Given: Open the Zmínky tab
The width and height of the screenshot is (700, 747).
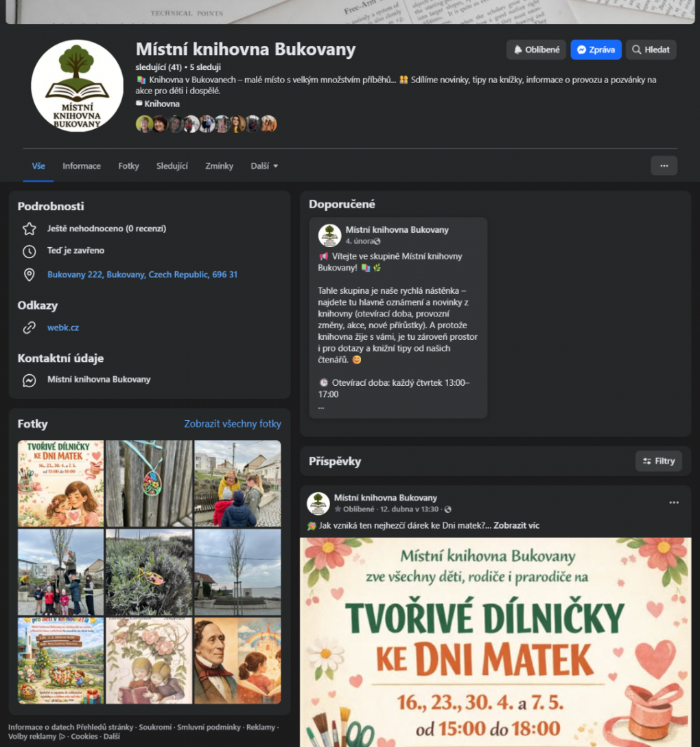Looking at the screenshot, I should tap(219, 165).
